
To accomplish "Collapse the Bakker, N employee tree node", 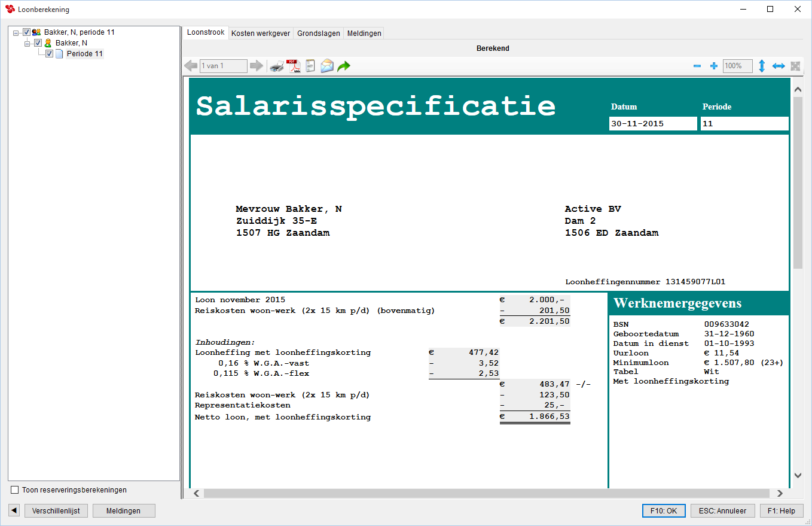I will tap(28, 44).
